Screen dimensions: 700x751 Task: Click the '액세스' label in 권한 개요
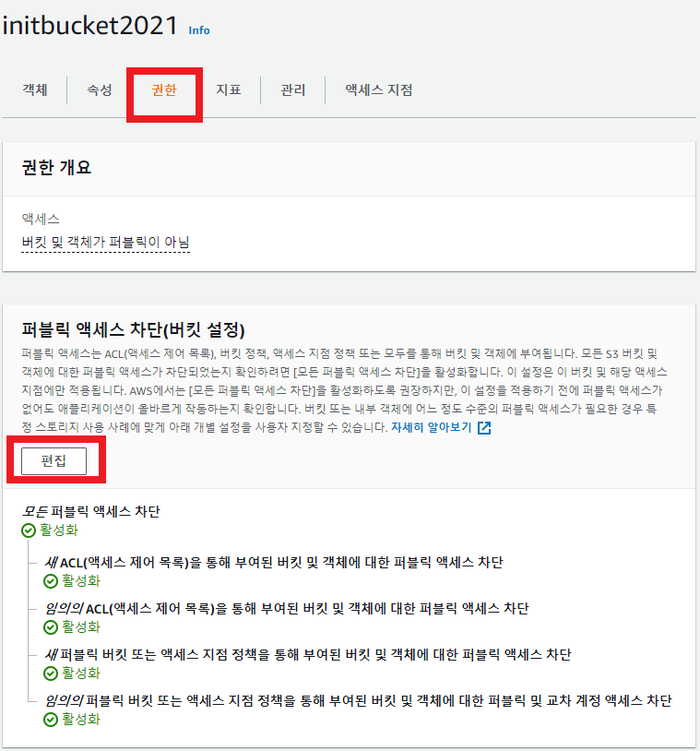tap(41, 219)
